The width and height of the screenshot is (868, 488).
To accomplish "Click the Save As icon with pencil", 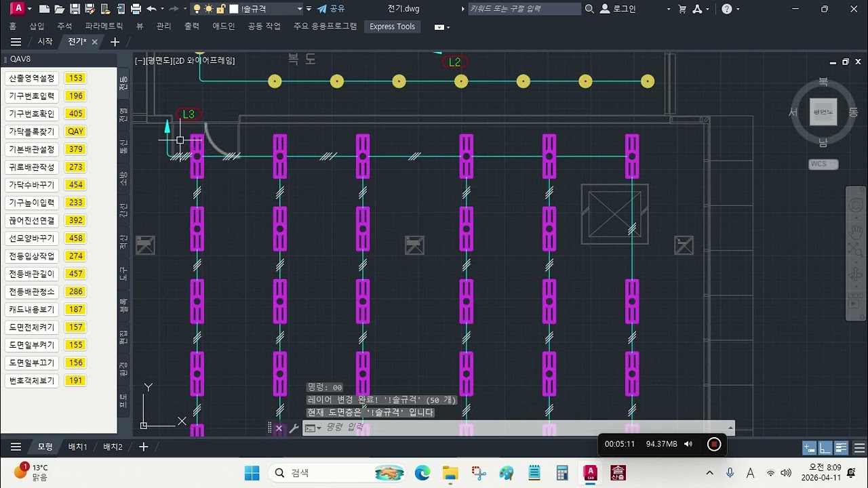I will (x=90, y=9).
